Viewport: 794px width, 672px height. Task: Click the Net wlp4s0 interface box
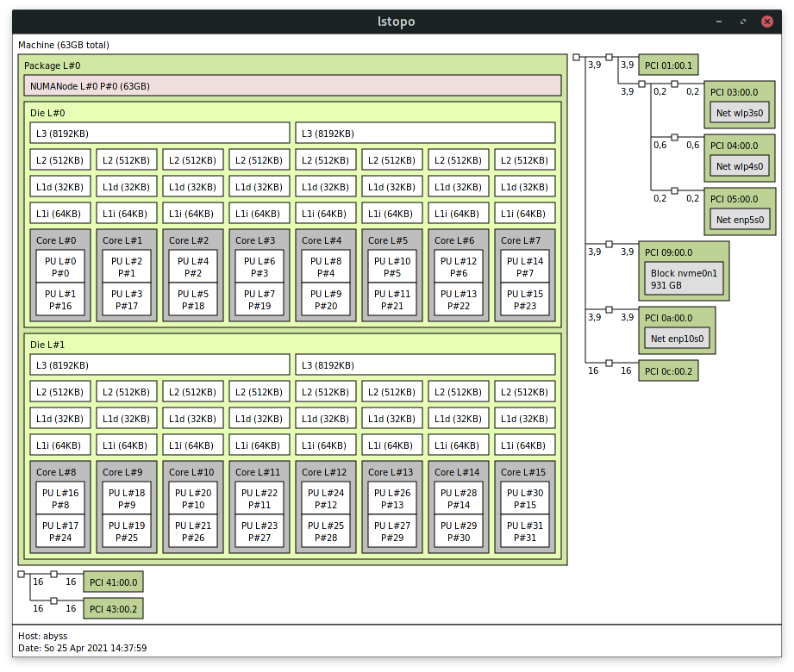tap(740, 166)
